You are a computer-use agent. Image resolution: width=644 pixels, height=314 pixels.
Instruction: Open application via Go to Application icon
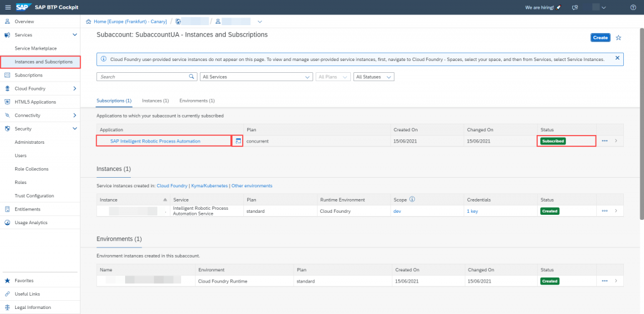click(x=237, y=141)
